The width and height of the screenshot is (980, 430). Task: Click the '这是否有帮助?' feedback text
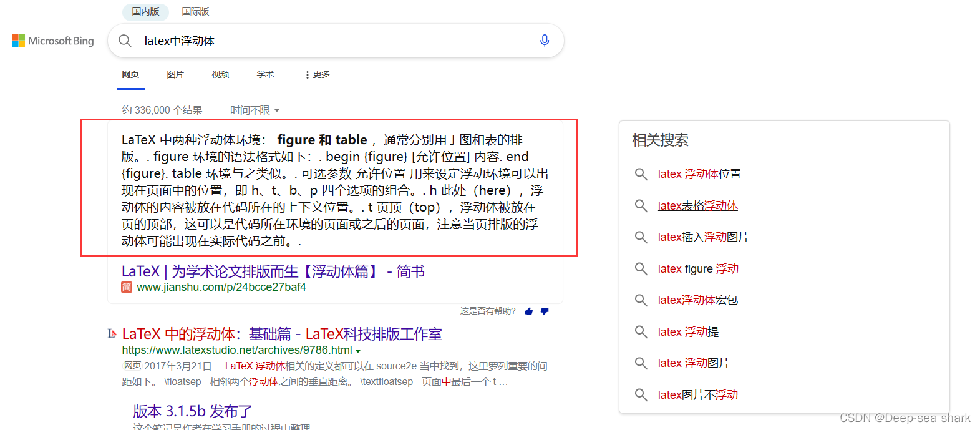pyautogui.click(x=488, y=311)
